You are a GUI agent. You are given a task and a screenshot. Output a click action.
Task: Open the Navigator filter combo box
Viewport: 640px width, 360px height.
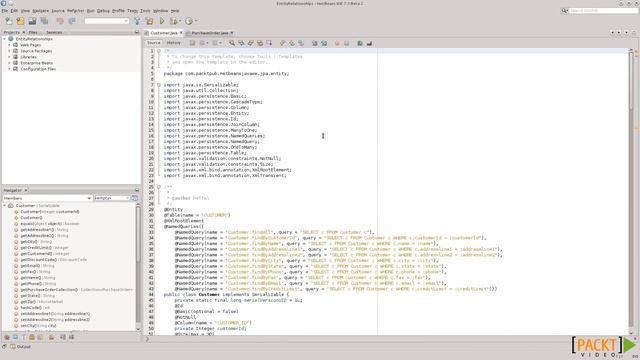[x=111, y=198]
